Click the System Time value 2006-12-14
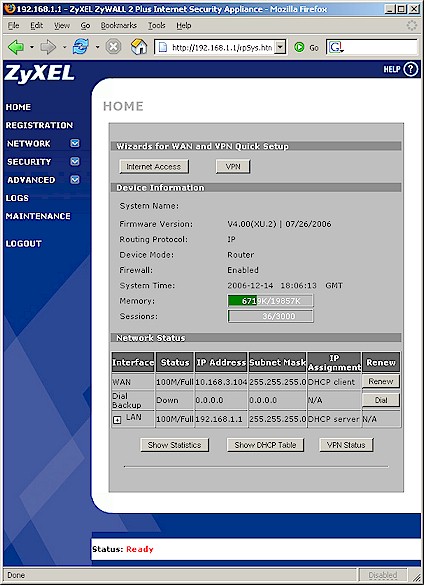The width and height of the screenshot is (425, 586). click(250, 286)
